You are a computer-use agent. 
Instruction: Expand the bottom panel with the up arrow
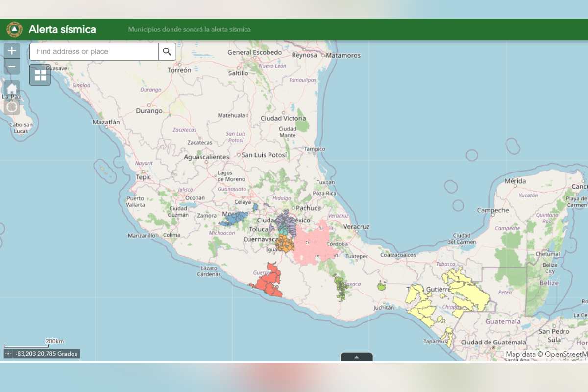357,357
